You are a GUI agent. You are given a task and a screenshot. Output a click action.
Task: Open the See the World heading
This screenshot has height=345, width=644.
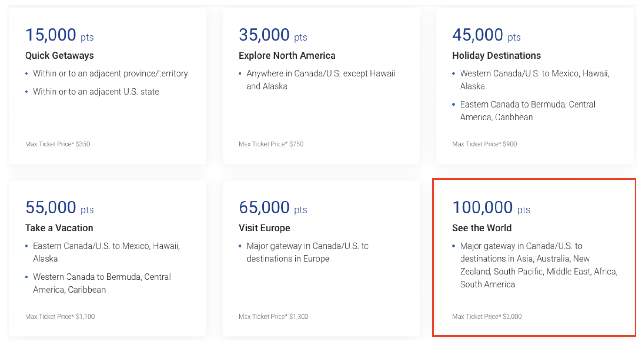(482, 228)
